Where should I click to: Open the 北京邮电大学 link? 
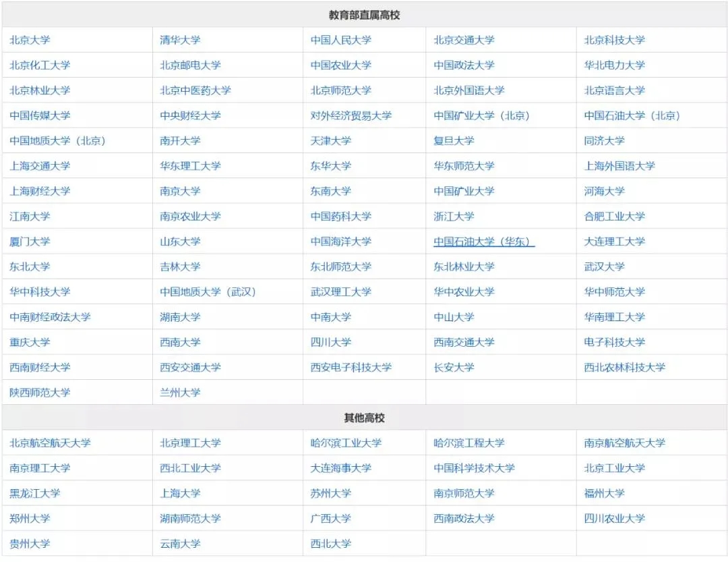pyautogui.click(x=190, y=65)
